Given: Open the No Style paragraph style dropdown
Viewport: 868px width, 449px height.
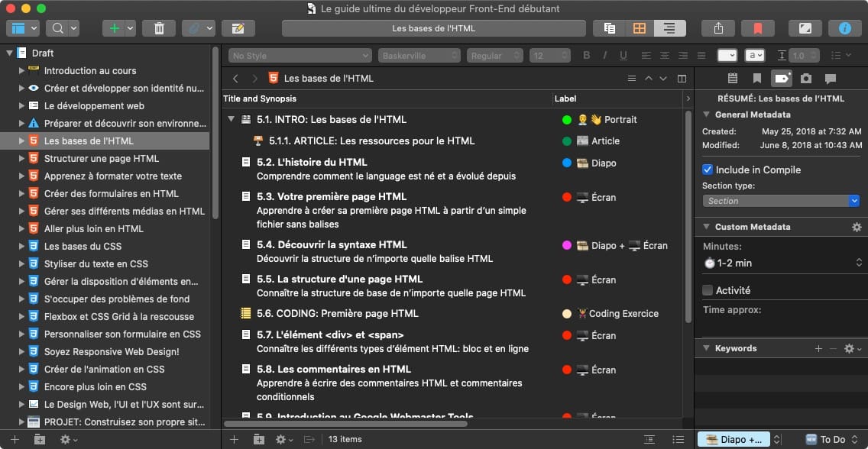Looking at the screenshot, I should click(300, 55).
